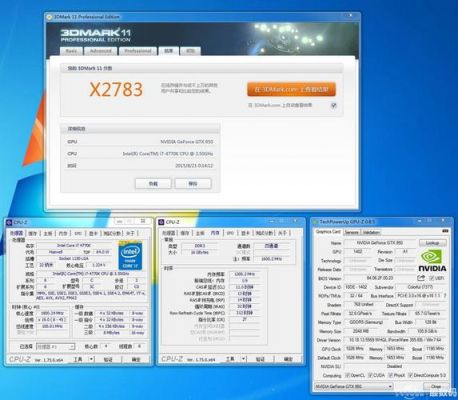Click the 3DMark 11 title bar icon

tap(50, 17)
